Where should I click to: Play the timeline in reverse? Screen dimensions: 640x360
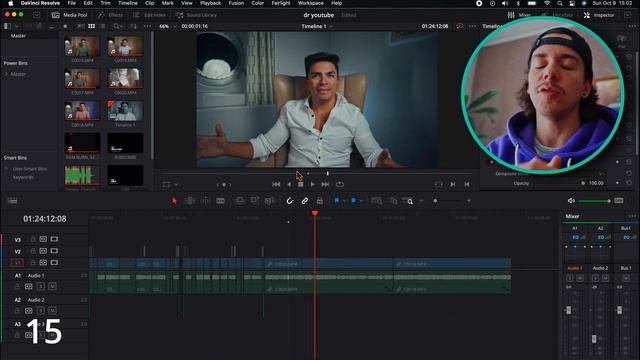(x=289, y=184)
